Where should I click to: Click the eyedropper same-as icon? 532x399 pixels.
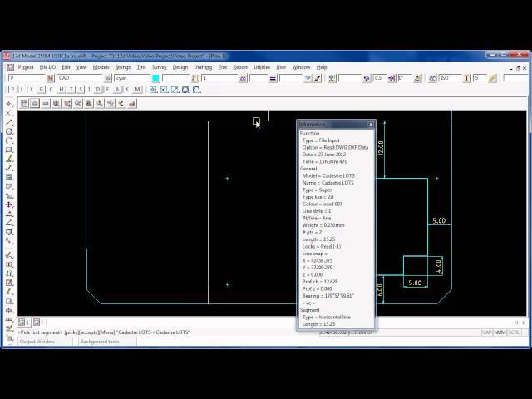pyautogui.click(x=318, y=78)
